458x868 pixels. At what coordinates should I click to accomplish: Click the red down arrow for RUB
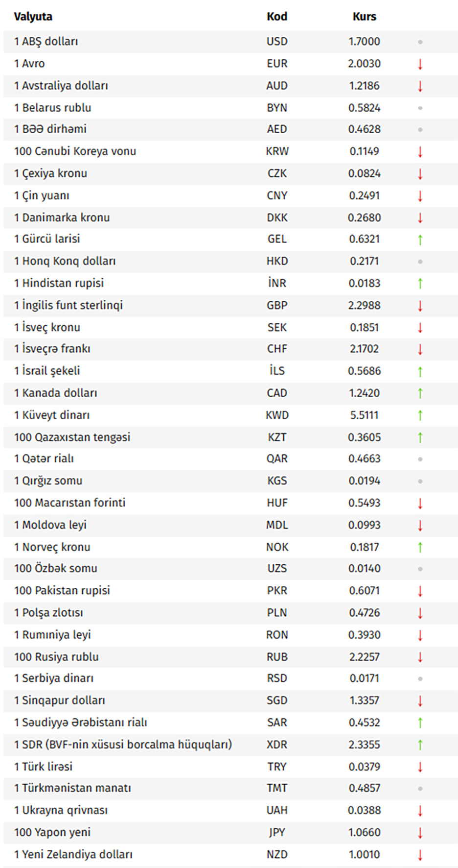click(x=420, y=657)
